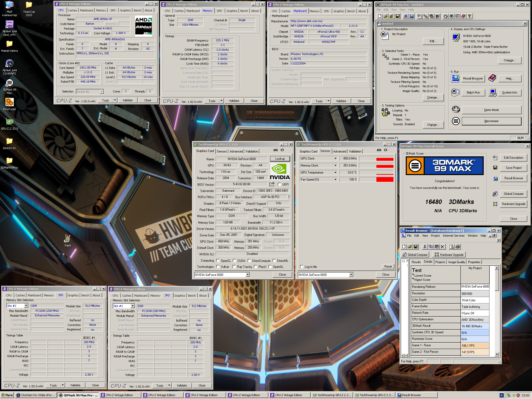
Task: Click Demo Mode button in 3DMark
Action: (x=491, y=110)
